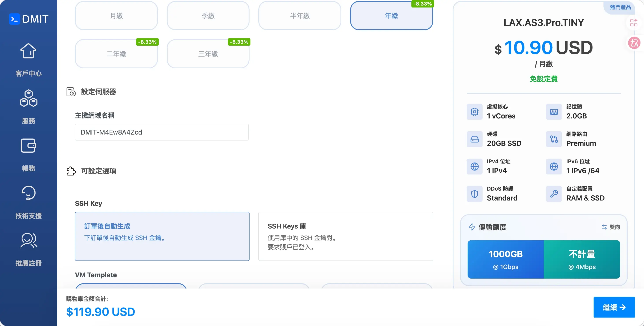Open the 服務 cubes icon
This screenshot has height=326, width=644.
[x=28, y=98]
